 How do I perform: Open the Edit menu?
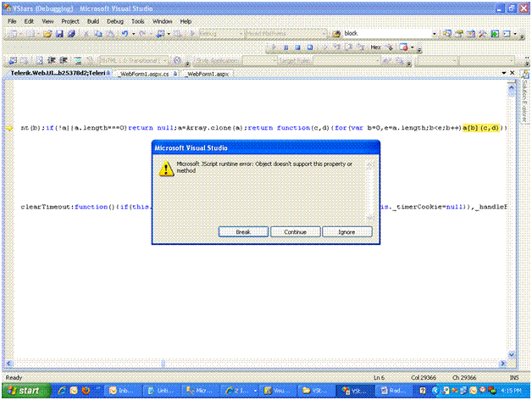coord(29,21)
